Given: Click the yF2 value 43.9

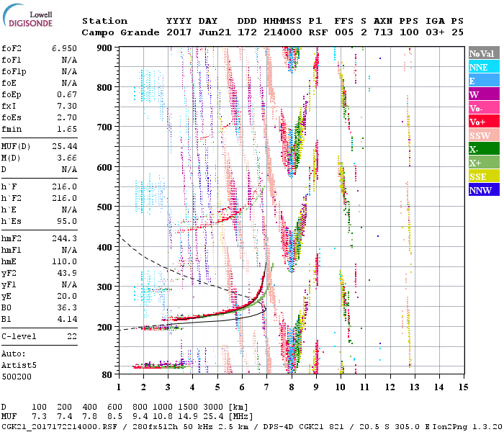Looking at the screenshot, I should point(67,273).
